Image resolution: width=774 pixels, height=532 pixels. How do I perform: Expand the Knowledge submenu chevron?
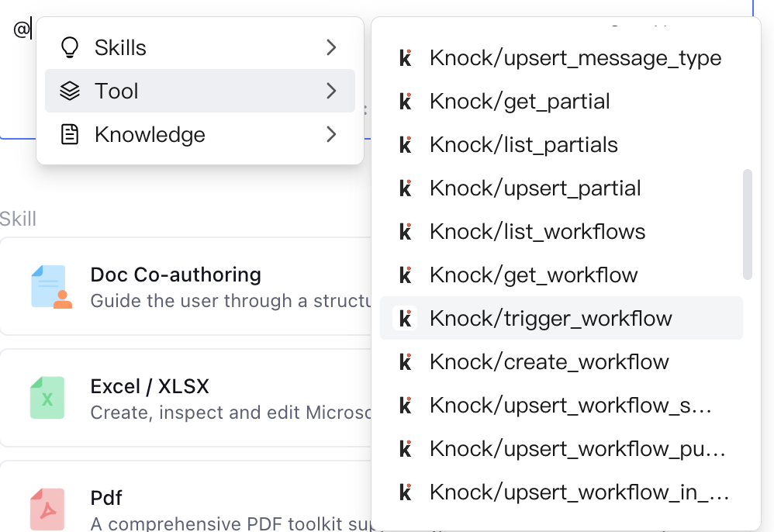[x=331, y=134]
